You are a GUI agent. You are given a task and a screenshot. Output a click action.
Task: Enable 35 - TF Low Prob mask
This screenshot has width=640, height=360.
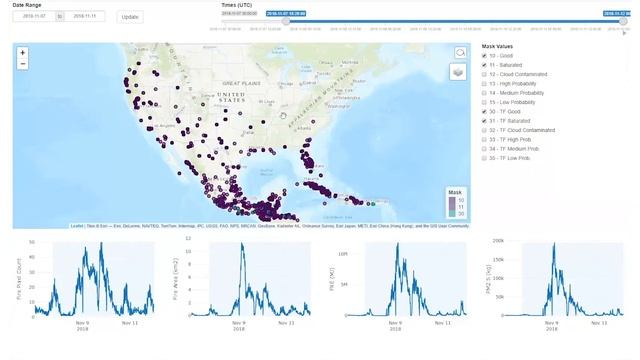tap(484, 158)
